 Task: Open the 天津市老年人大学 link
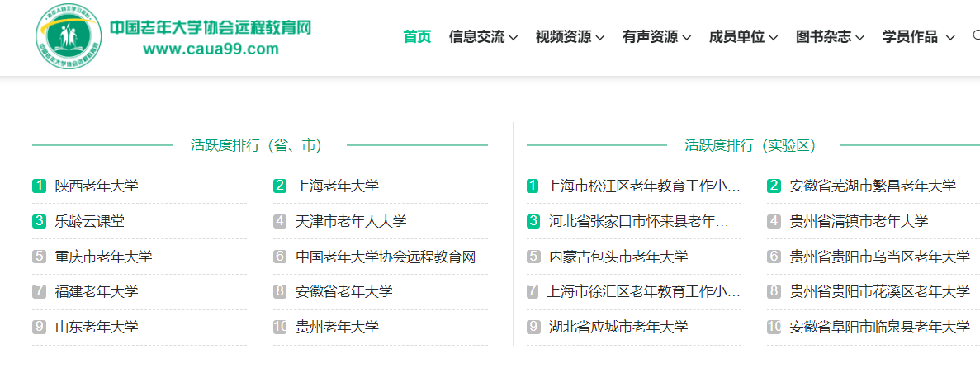[351, 221]
